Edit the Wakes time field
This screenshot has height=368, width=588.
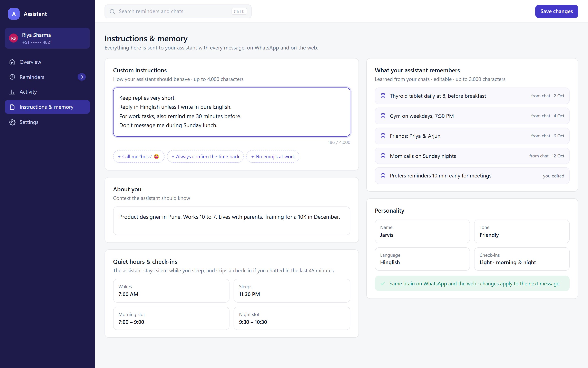(171, 291)
